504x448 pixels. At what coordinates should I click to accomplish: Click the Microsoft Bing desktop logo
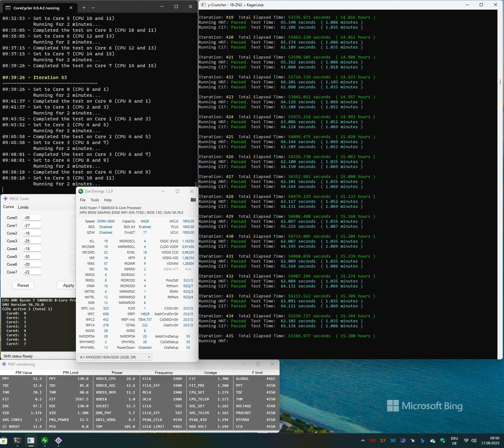click(425, 406)
